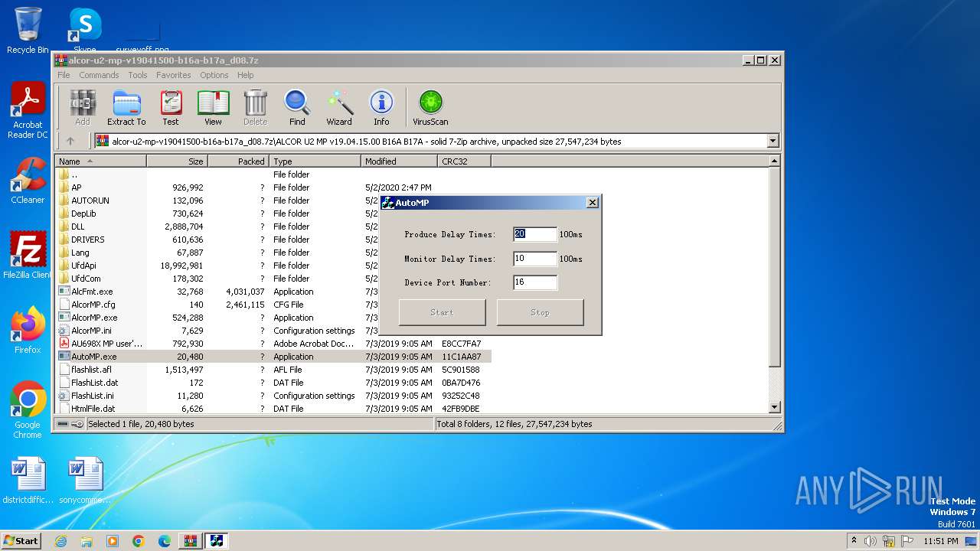
Task: Run VirusScan on the archive
Action: click(430, 107)
